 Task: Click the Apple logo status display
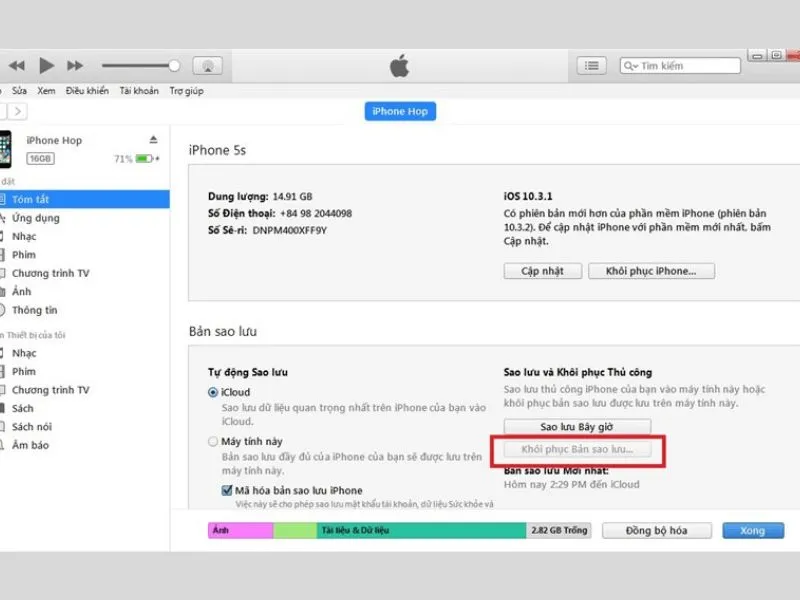click(x=399, y=66)
